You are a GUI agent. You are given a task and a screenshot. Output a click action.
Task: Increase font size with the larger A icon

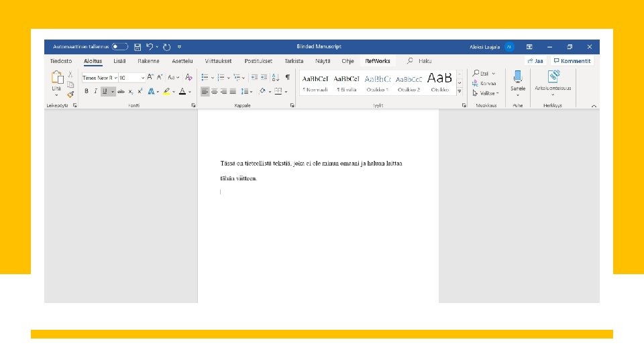pos(150,77)
